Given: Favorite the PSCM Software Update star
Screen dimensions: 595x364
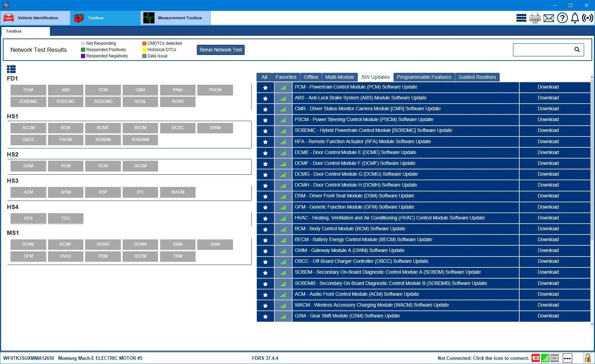Looking at the screenshot, I should [265, 120].
